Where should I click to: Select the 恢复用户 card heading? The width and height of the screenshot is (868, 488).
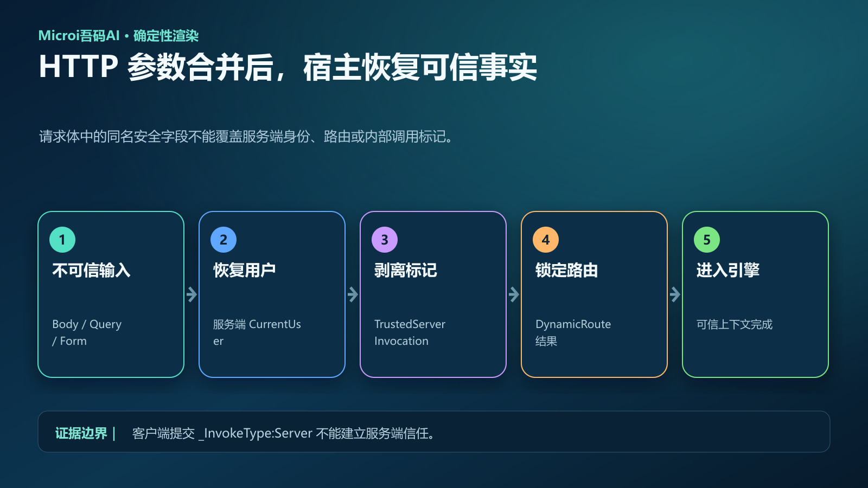point(245,270)
